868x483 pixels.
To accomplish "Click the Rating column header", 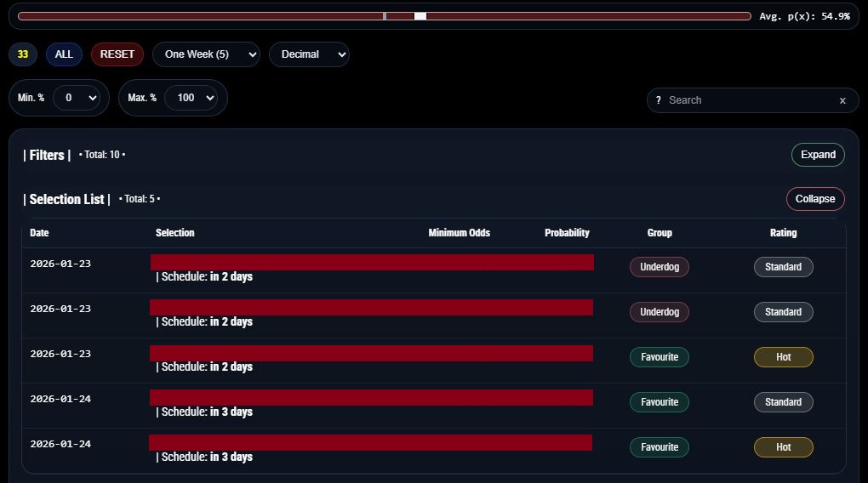I will 783,233.
